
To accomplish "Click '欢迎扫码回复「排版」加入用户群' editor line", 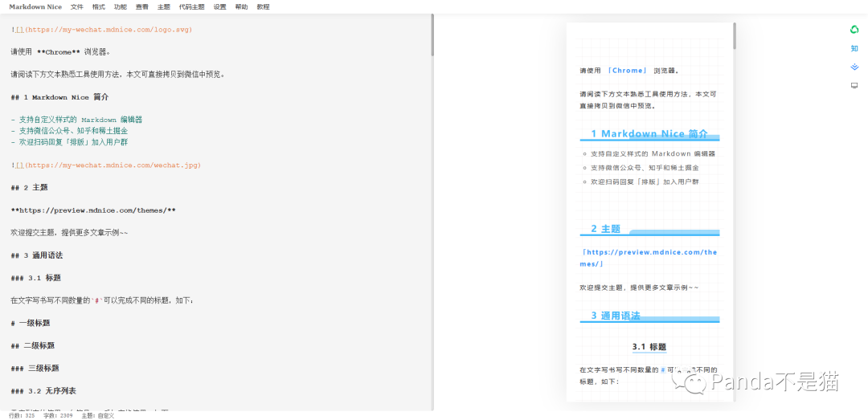I will pos(70,142).
